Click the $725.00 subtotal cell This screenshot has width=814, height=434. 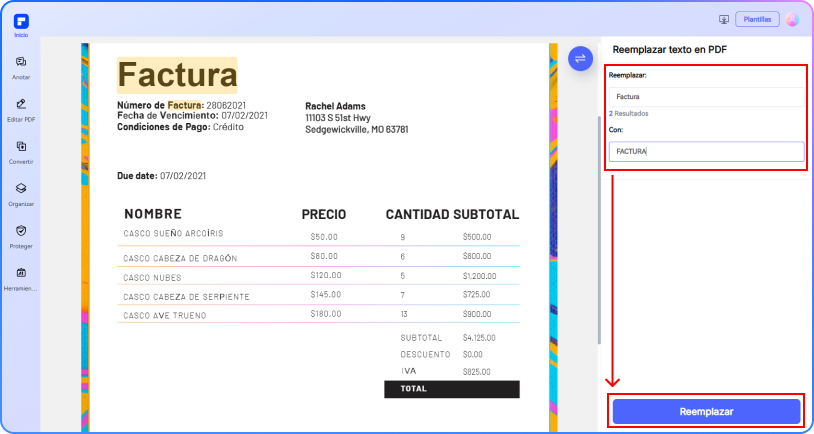pyautogui.click(x=477, y=295)
